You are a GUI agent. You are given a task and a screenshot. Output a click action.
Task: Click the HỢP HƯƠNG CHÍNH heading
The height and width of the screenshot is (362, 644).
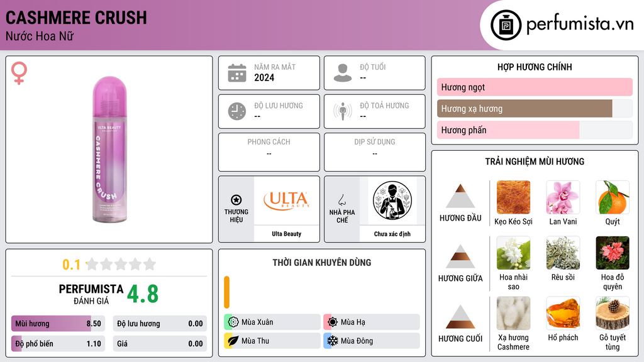click(x=535, y=67)
